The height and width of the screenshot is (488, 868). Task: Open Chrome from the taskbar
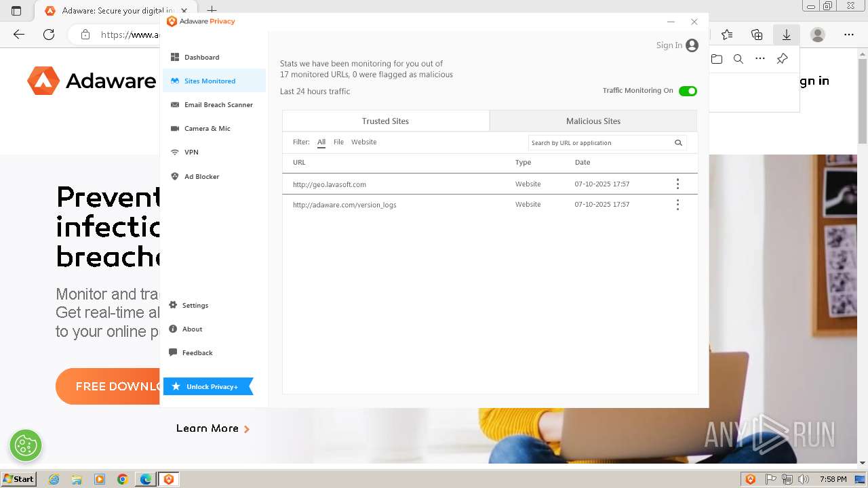[123, 479]
